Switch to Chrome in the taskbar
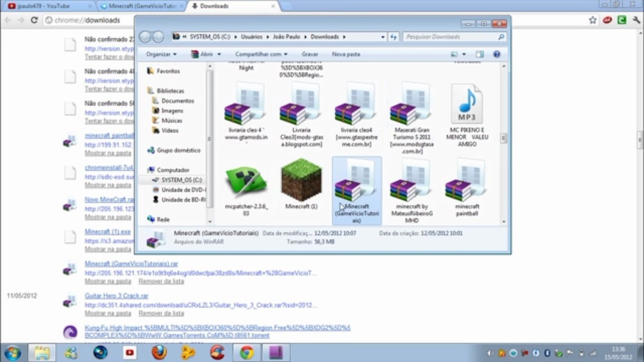Viewport: 644px width, 362px height. (247, 352)
